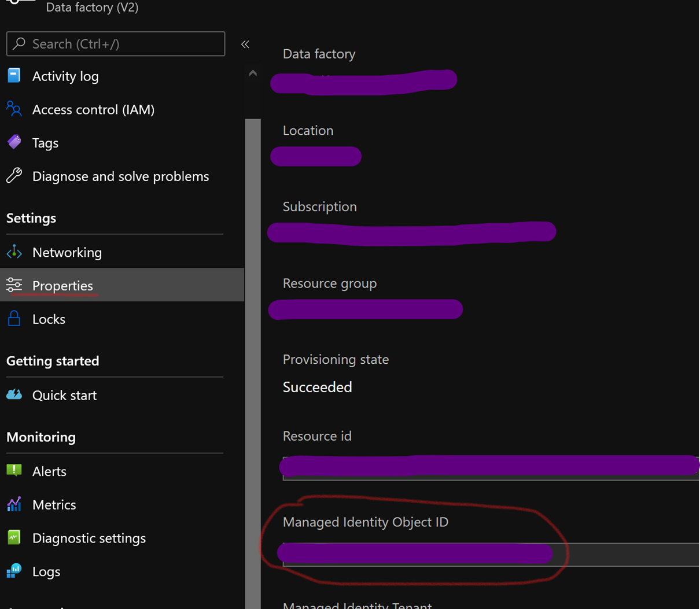Click the Data factory (V2) title link
Viewport: 700px width, 609px height.
click(91, 8)
